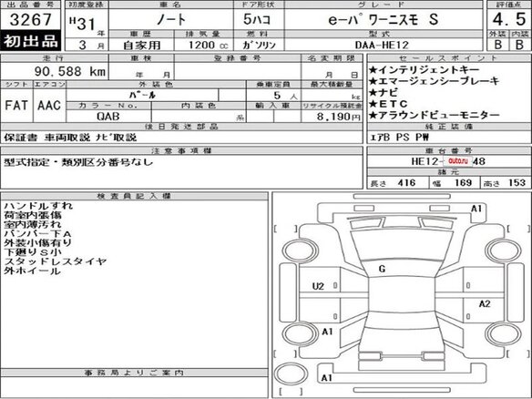Screen dimensions: 532x399
Task: Click inspector note 外ホイール
Action: click(32, 271)
